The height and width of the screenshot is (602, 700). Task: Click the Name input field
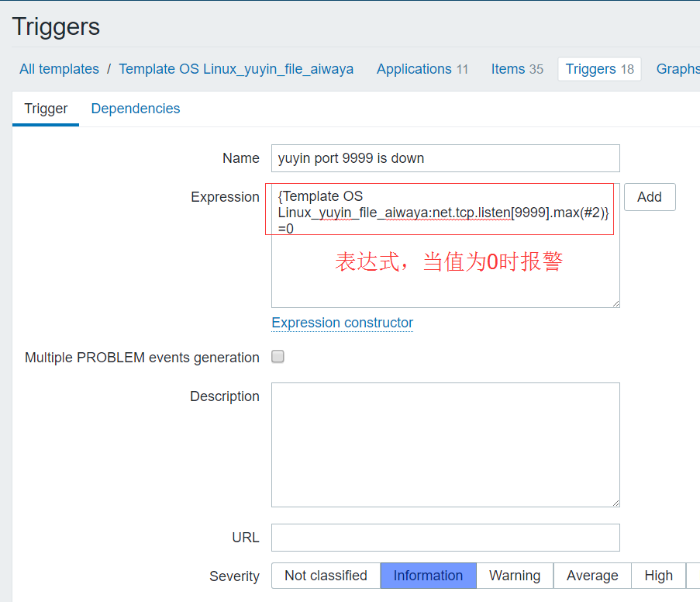pyautogui.click(x=445, y=158)
